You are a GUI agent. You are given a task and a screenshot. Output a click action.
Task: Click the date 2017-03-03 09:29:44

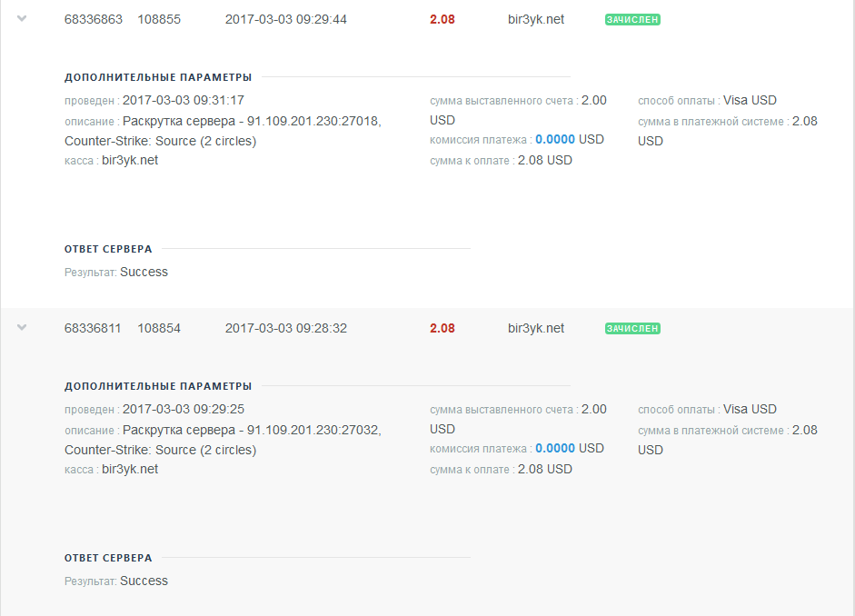click(286, 19)
